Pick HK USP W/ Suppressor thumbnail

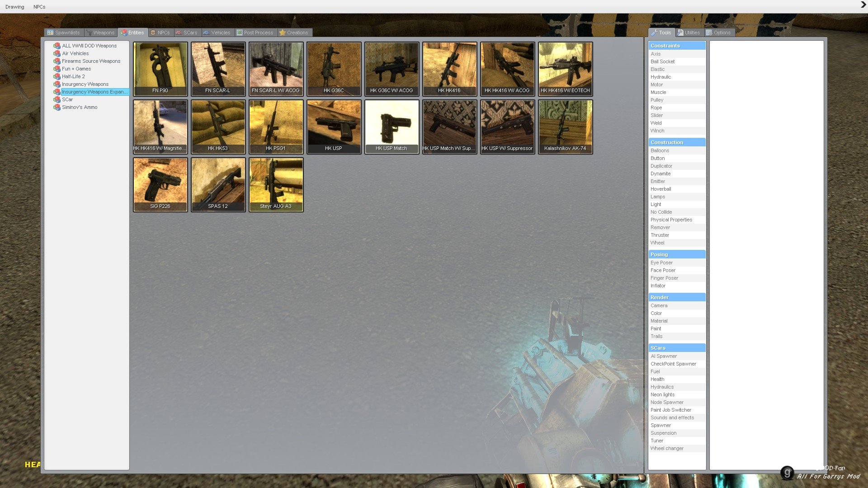tap(507, 127)
